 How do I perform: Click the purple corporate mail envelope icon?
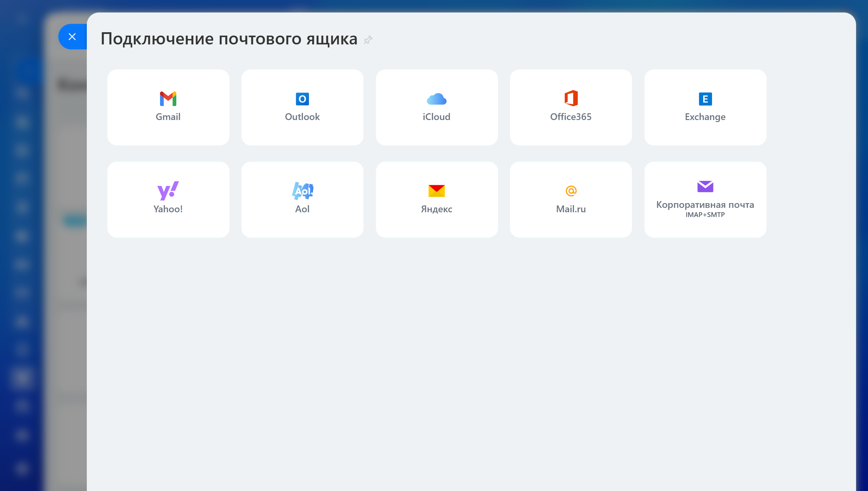click(x=705, y=186)
